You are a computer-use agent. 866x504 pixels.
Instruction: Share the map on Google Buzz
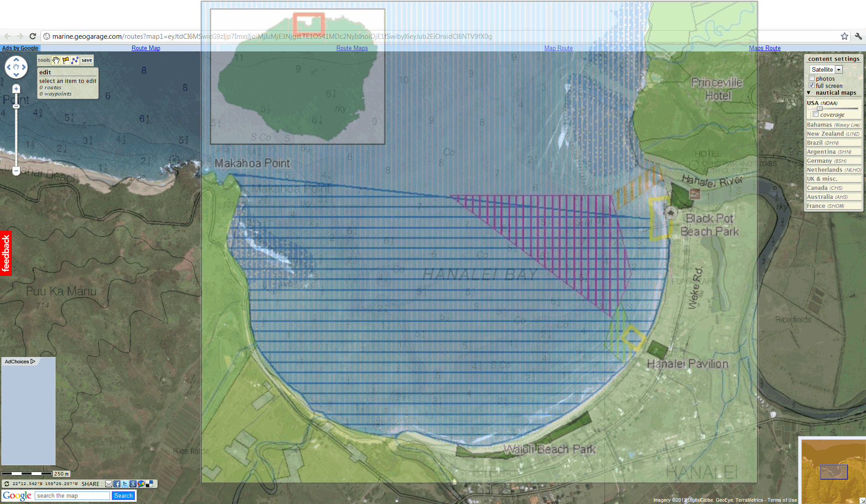[141, 484]
